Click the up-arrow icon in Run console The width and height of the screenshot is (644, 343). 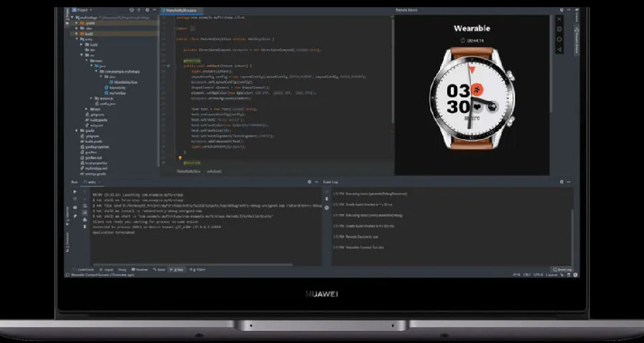point(84,191)
